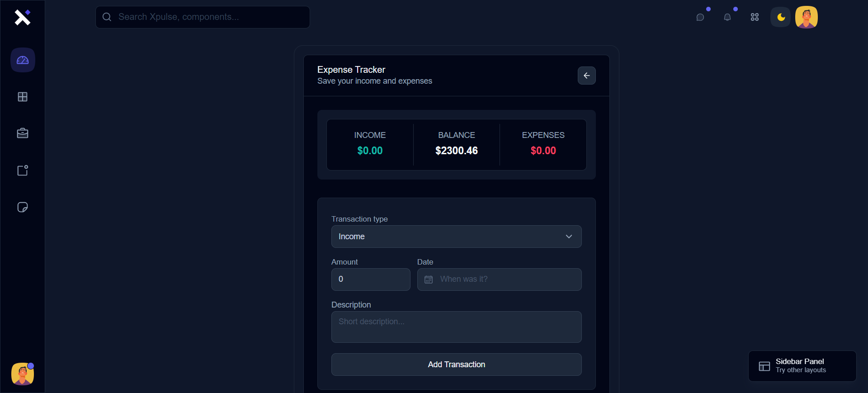Open the chat messages icon
Screen dimensions: 868x393
coord(700,17)
